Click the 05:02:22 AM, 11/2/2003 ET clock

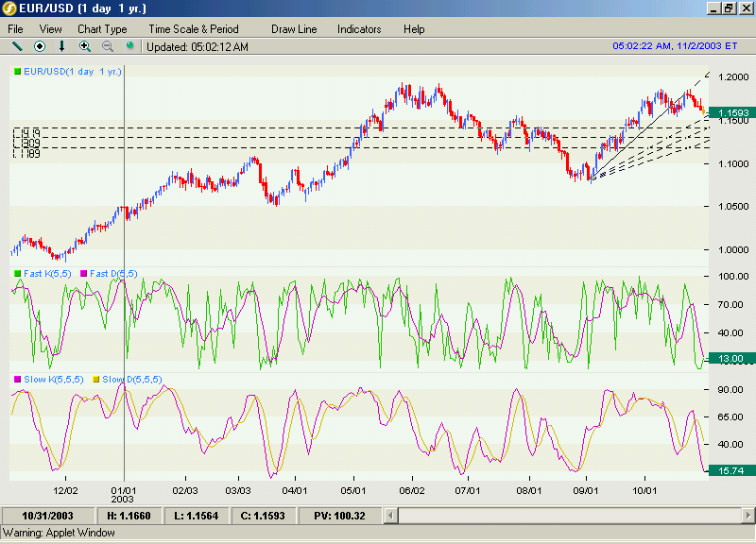coord(675,45)
